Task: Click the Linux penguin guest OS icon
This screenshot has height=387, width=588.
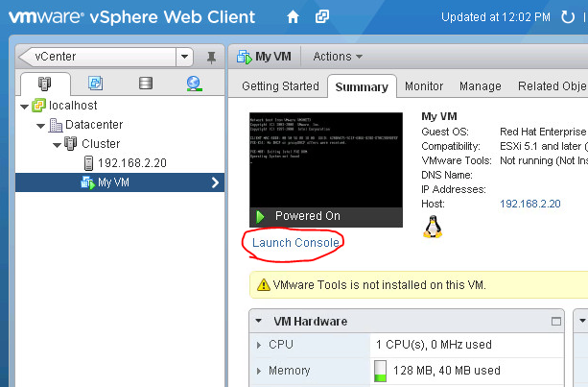Action: click(433, 227)
